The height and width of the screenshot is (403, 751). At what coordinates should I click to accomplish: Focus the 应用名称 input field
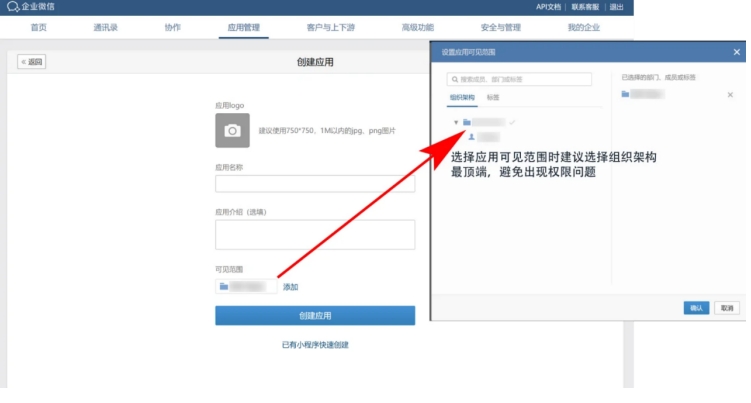314,184
